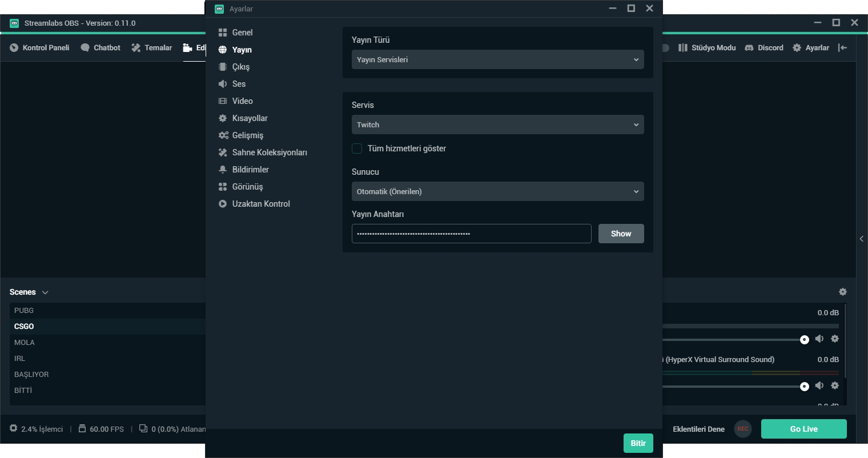868x458 pixels.
Task: Open the Bildirimler settings category
Action: pyautogui.click(x=243, y=170)
